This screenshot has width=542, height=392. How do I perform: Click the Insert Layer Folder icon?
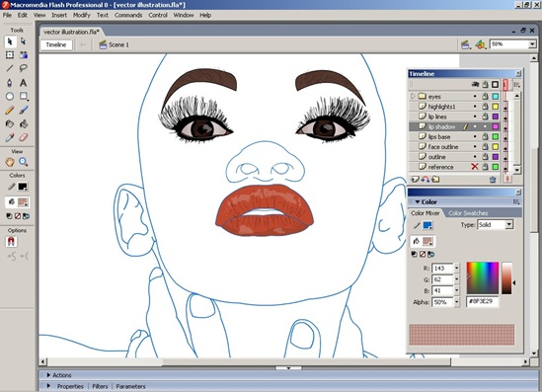click(x=435, y=179)
